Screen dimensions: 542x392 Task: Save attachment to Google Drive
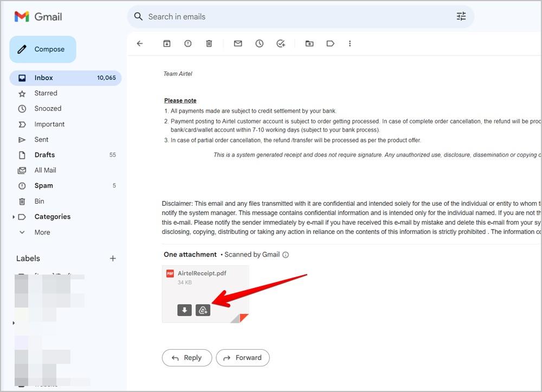(x=203, y=310)
